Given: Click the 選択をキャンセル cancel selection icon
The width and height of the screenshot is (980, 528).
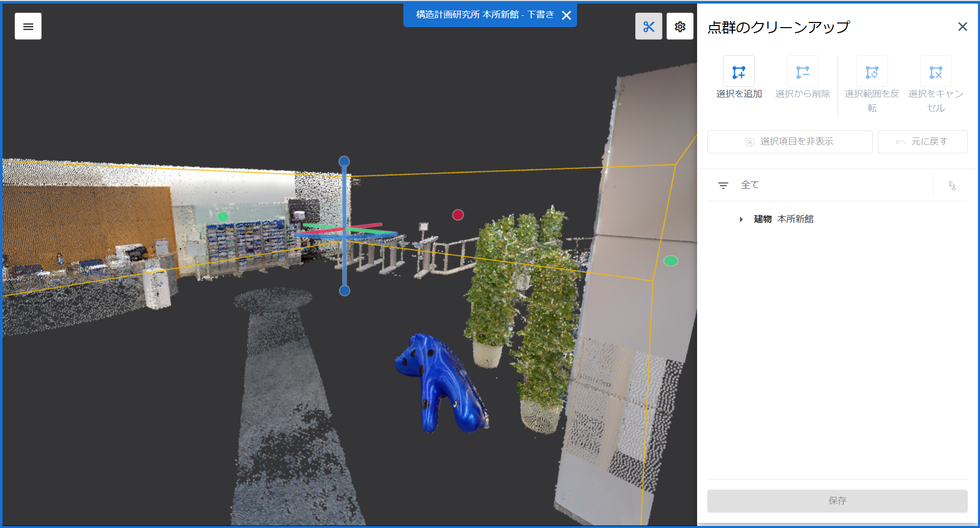Looking at the screenshot, I should pos(936,72).
